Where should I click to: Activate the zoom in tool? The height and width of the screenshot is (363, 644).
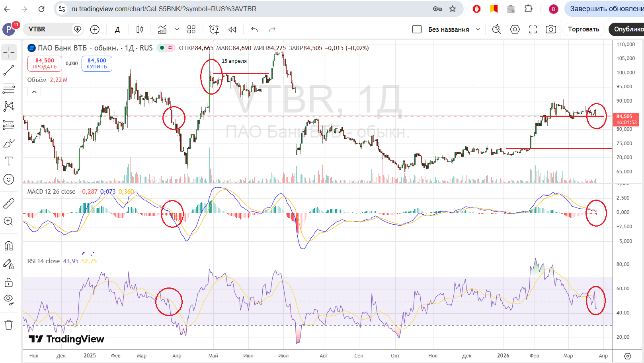(x=9, y=221)
